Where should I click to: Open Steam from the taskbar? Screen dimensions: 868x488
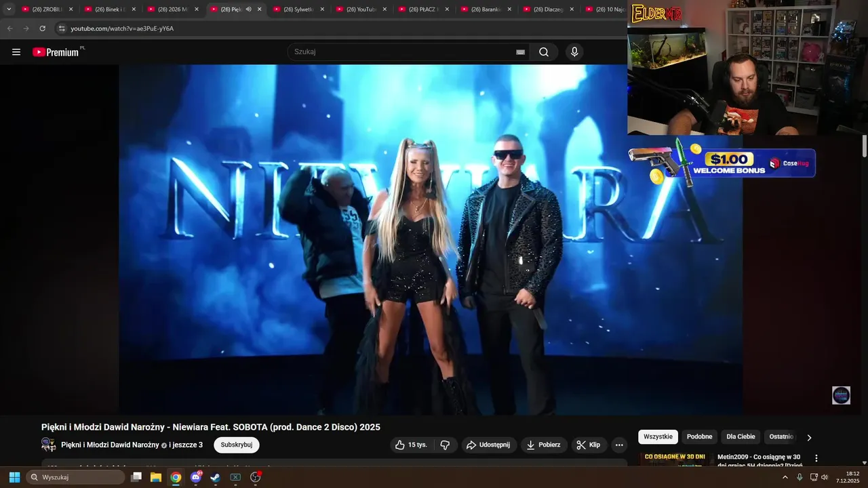pos(215,477)
